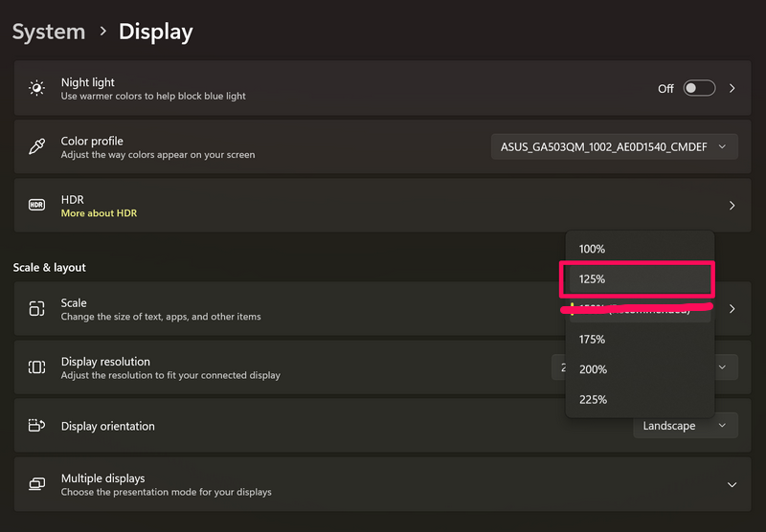This screenshot has height=532, width=766.
Task: Select the 175% scale option
Action: [593, 339]
